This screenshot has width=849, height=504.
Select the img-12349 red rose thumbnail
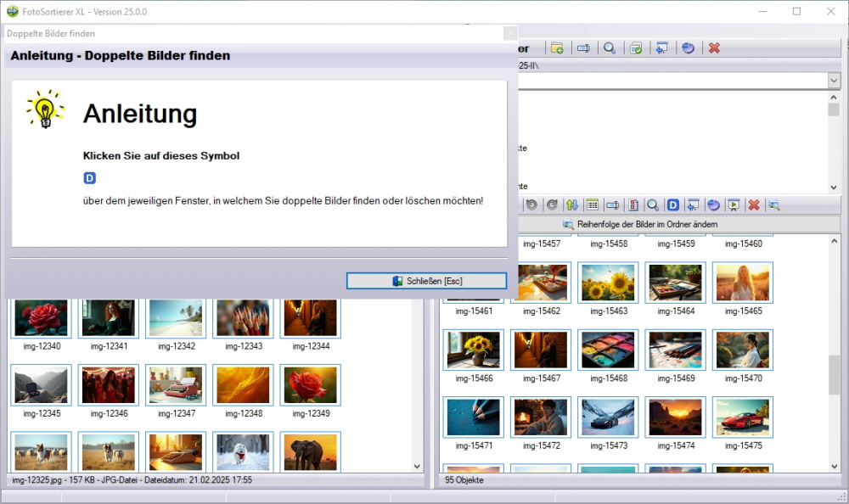pyautogui.click(x=311, y=385)
